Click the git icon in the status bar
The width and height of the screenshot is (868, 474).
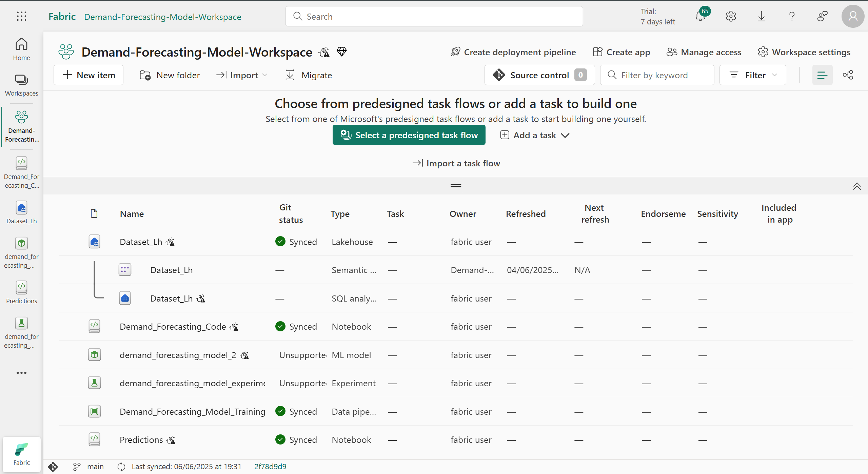coord(53,467)
